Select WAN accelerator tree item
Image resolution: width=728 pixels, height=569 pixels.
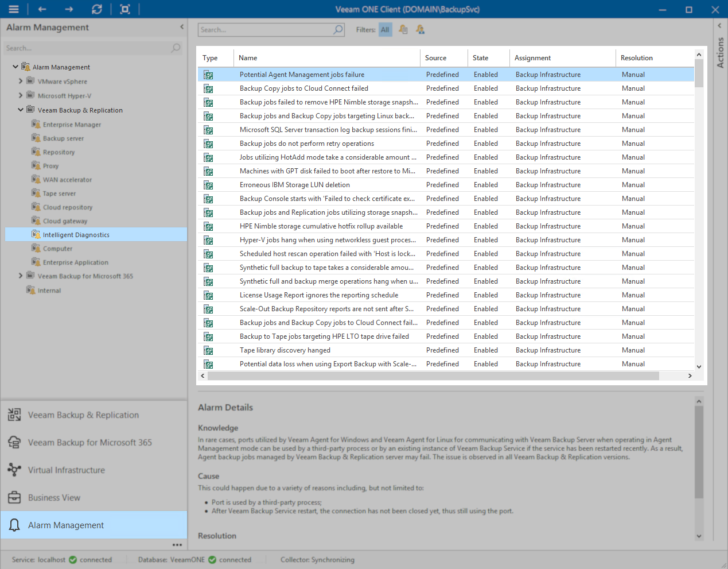click(x=67, y=180)
